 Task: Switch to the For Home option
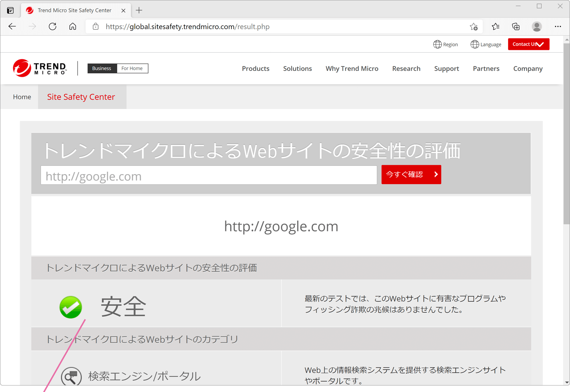click(132, 68)
